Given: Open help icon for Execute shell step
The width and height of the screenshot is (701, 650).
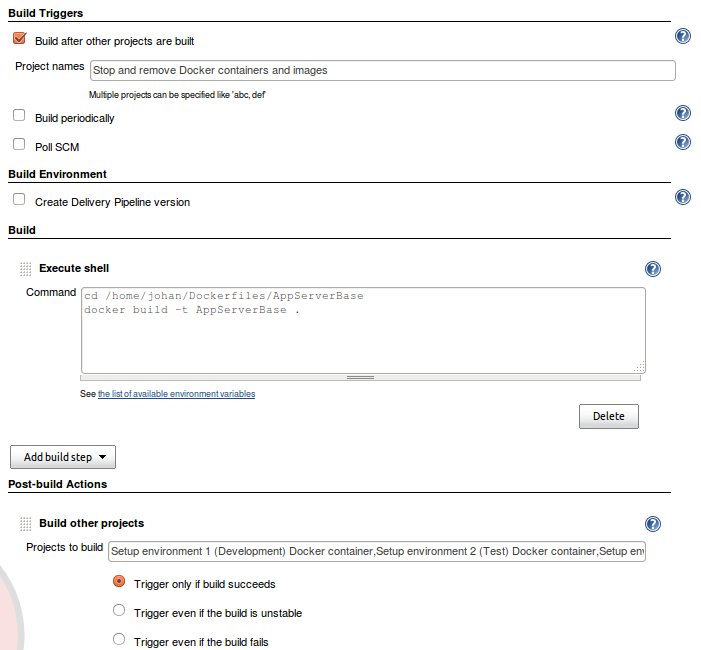Looking at the screenshot, I should point(653,269).
